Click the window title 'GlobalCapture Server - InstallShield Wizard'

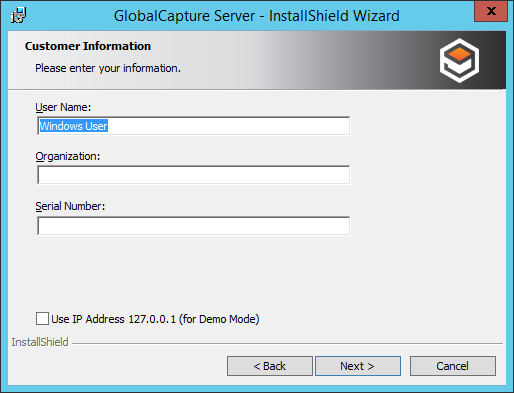(x=257, y=16)
